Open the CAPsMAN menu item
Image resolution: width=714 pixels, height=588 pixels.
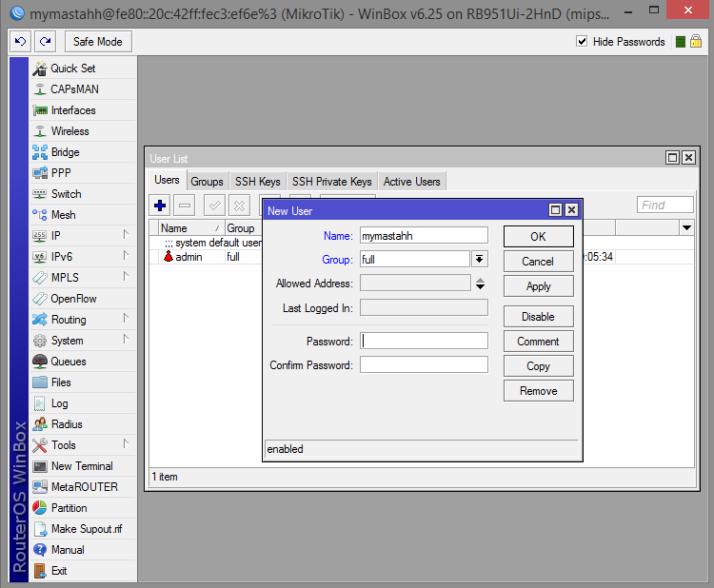pyautogui.click(x=83, y=89)
